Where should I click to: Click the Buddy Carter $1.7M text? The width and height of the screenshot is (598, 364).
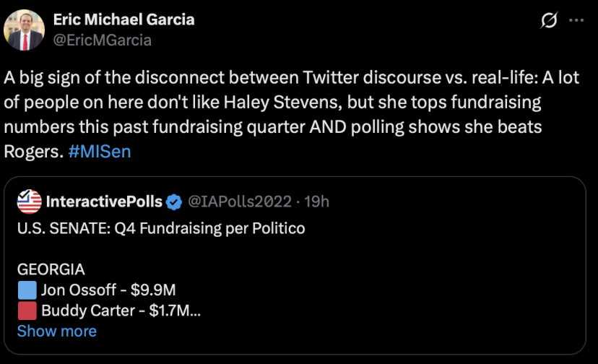pos(121,311)
